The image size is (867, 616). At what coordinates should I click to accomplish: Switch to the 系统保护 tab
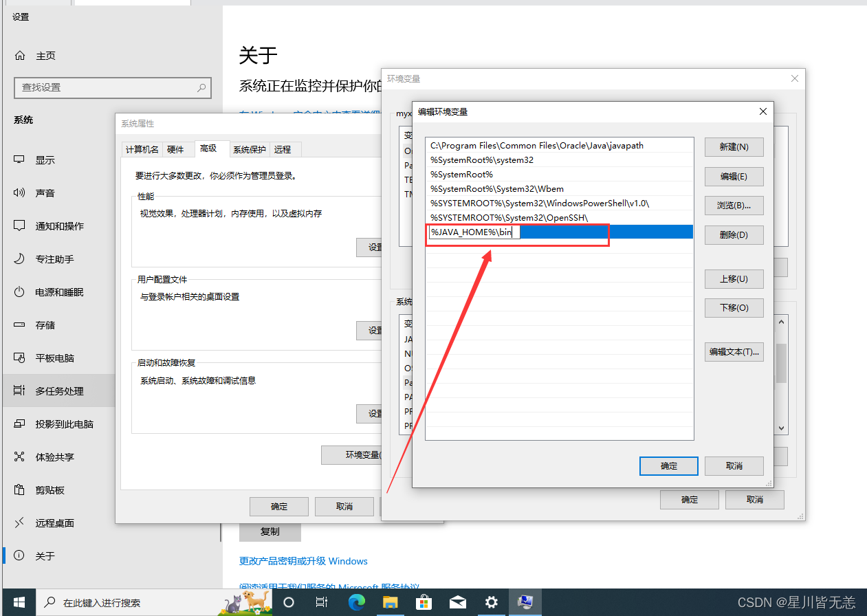pos(249,149)
